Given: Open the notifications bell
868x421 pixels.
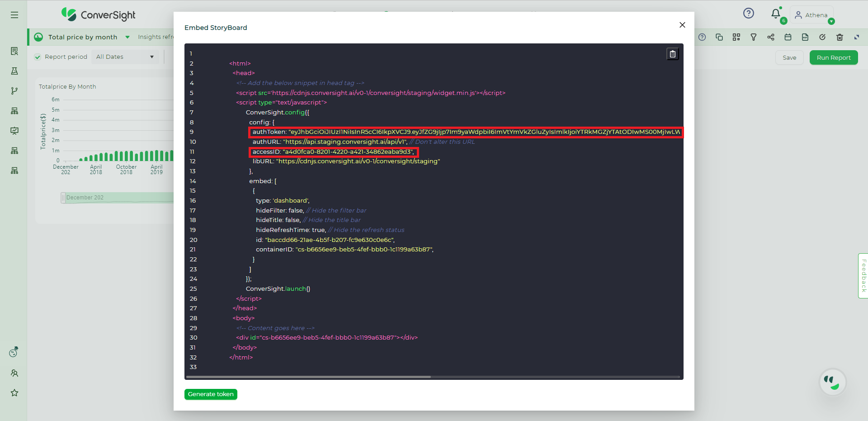Looking at the screenshot, I should click(x=776, y=14).
